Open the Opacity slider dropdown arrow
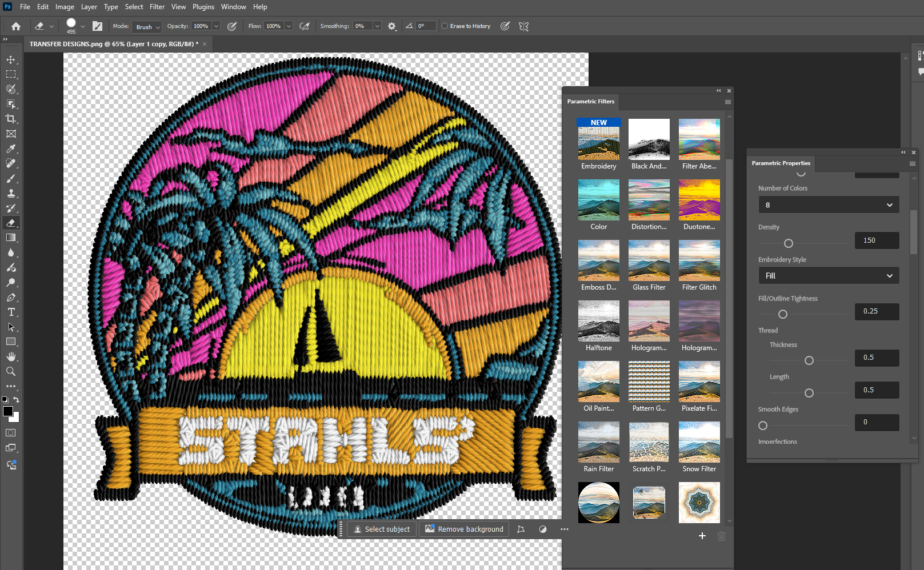 point(216,26)
